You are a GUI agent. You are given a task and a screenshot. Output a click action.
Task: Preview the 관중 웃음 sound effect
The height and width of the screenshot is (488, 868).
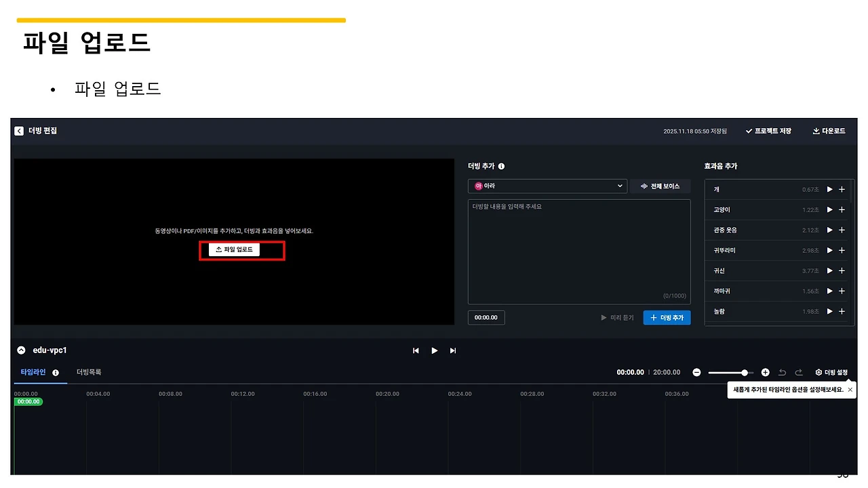pos(829,230)
